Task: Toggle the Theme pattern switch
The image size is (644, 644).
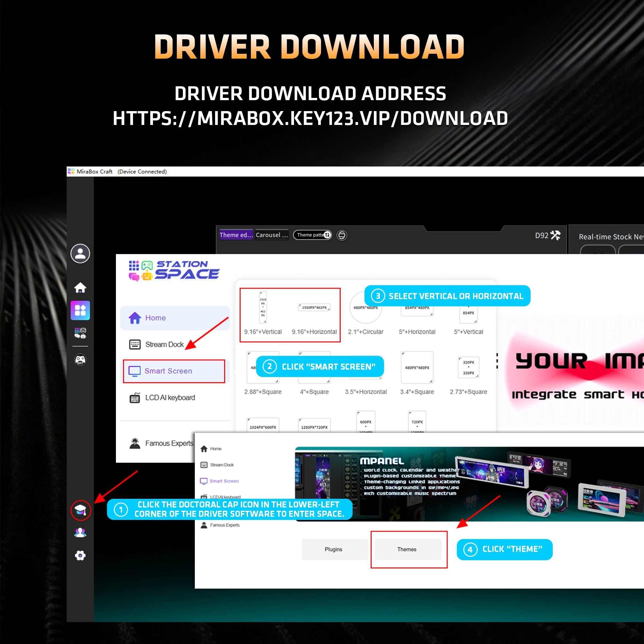Action: (312, 235)
